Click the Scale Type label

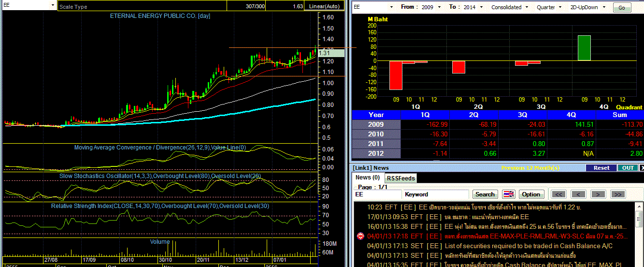pyautogui.click(x=73, y=7)
